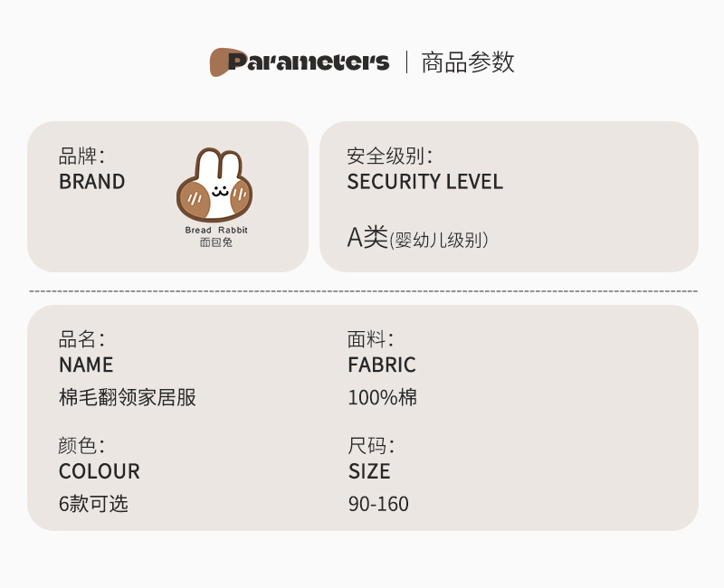Click the A类 (婴幼儿级别) value
The height and width of the screenshot is (588, 724).
tap(417, 239)
